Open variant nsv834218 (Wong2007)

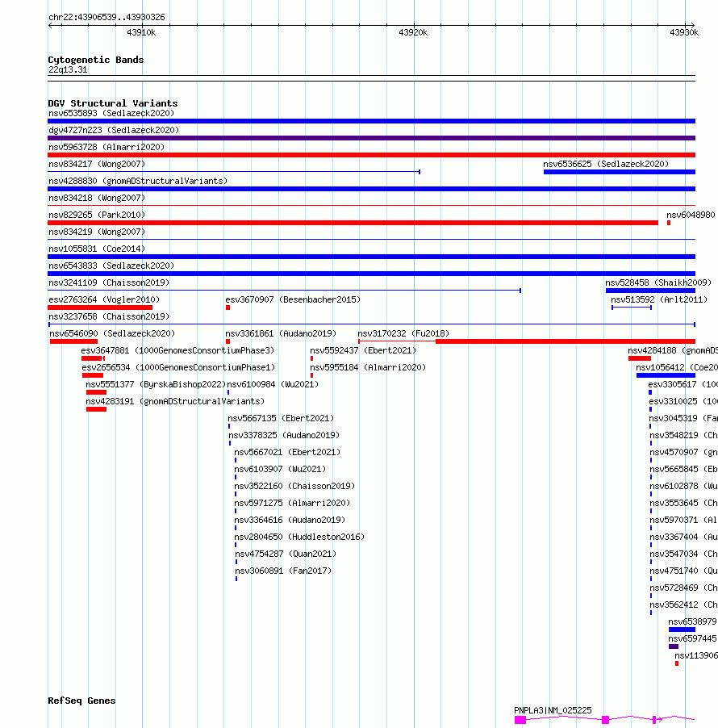coord(97,199)
